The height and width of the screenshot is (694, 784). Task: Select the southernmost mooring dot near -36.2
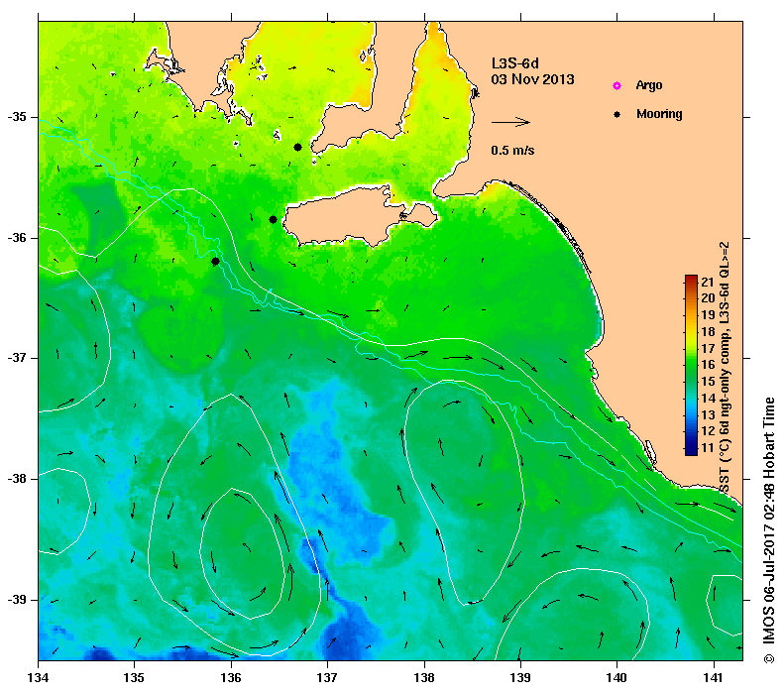tap(215, 261)
